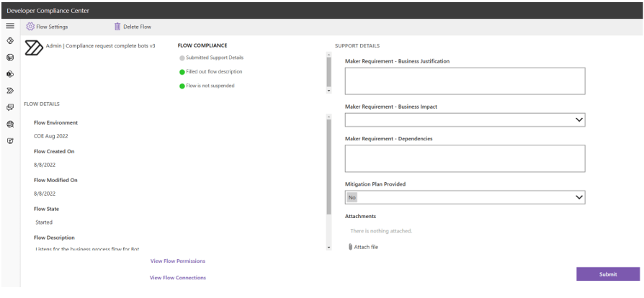
Task: Click the Dependencies text box
Action: click(x=465, y=158)
